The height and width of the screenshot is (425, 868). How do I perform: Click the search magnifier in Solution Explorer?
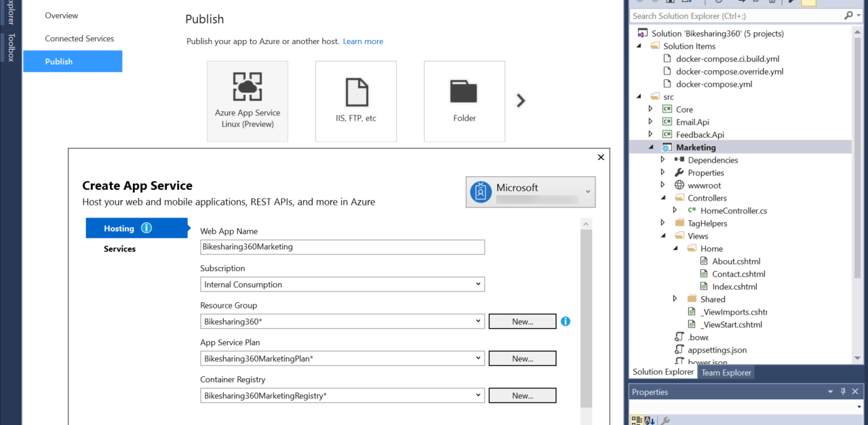(848, 16)
